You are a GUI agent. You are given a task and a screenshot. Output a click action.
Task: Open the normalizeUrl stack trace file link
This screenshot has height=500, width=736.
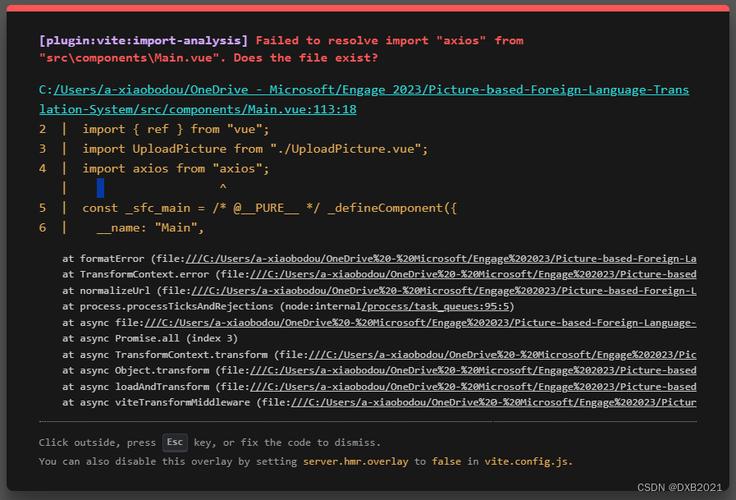click(450, 290)
